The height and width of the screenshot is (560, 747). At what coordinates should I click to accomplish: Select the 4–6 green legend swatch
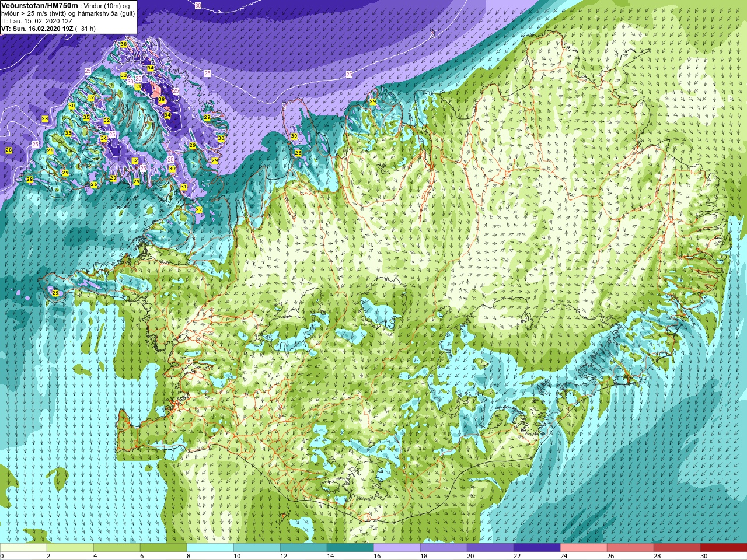117,547
